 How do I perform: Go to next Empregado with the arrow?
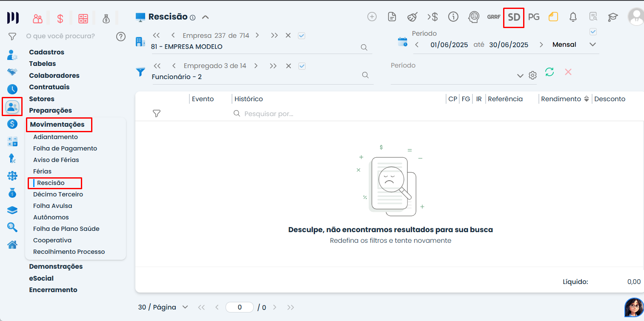(256, 66)
